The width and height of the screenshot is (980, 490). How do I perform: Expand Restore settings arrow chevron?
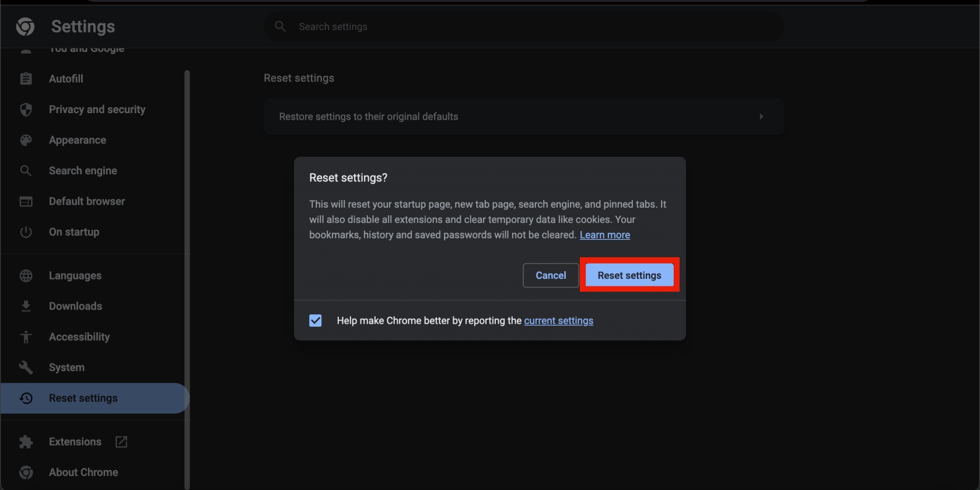click(x=761, y=117)
